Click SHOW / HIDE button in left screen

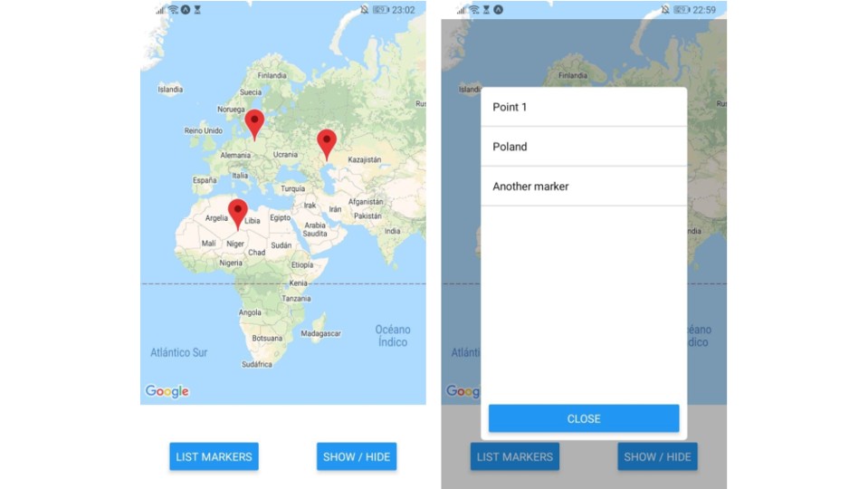pyautogui.click(x=357, y=456)
